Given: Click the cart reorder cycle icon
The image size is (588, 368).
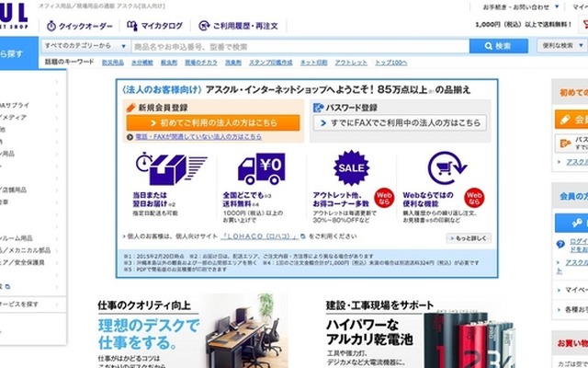Looking at the screenshot, I should click(447, 167).
